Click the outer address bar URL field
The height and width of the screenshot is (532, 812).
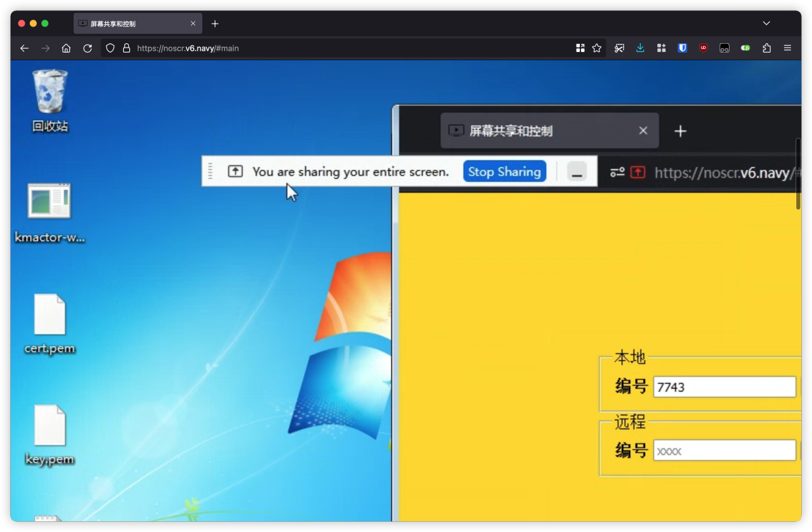[x=352, y=48]
